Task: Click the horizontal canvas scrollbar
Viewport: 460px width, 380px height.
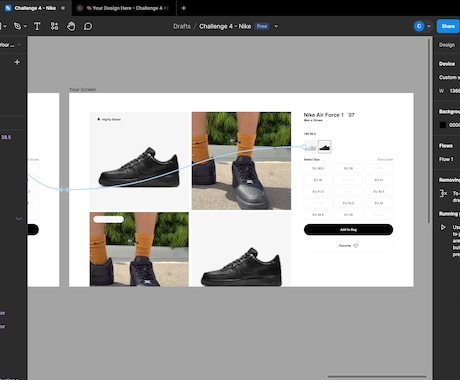Action: [x=377, y=377]
